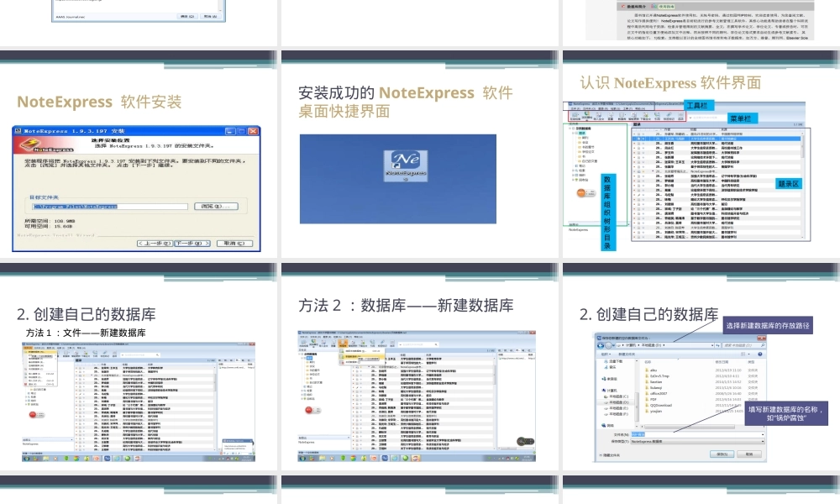
Task: Click the help icon in save dialog toolbar
Action: click(x=760, y=354)
